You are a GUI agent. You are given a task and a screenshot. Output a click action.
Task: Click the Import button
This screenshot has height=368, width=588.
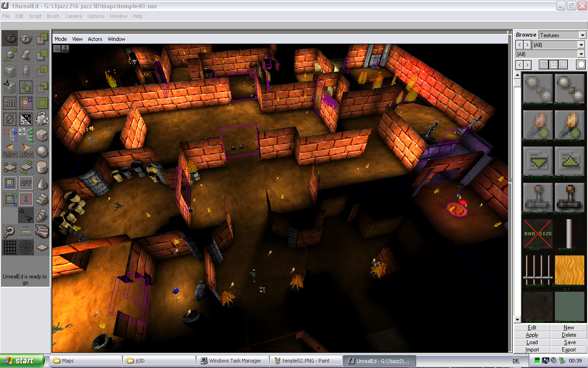click(532, 350)
